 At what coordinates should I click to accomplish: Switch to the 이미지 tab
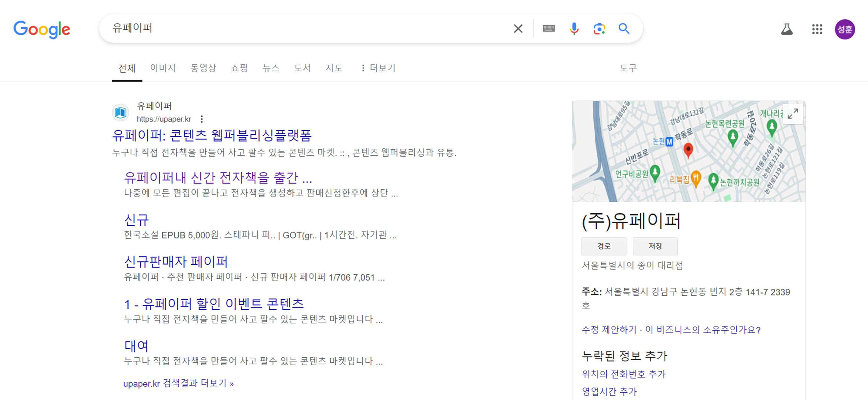coord(163,68)
